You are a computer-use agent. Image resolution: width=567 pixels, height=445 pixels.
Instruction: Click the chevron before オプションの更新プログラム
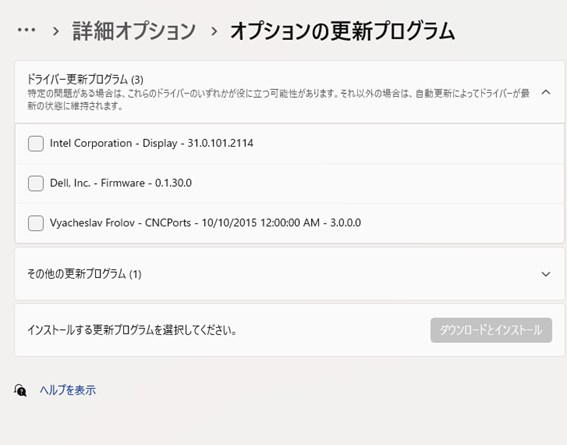[214, 31]
